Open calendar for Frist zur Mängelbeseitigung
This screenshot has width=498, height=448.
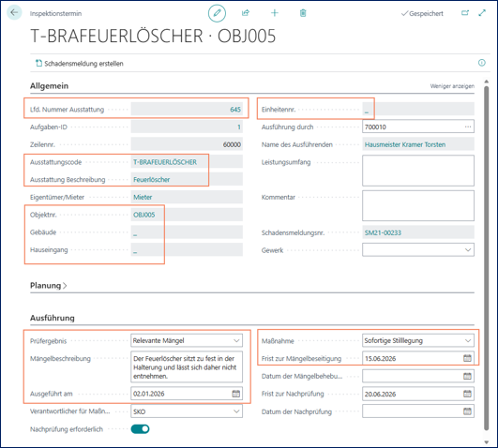(467, 358)
